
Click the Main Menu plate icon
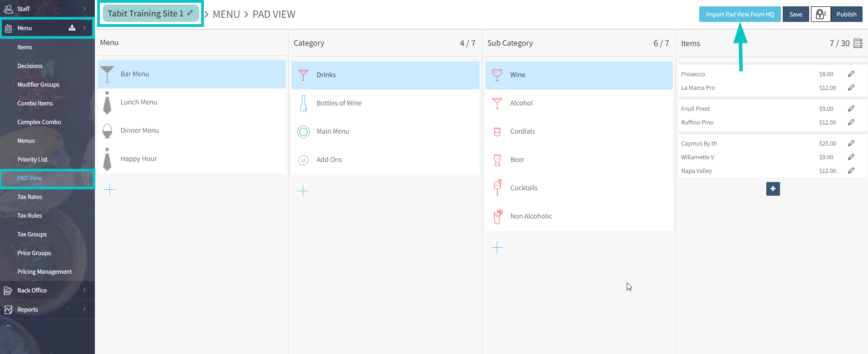[x=303, y=132]
